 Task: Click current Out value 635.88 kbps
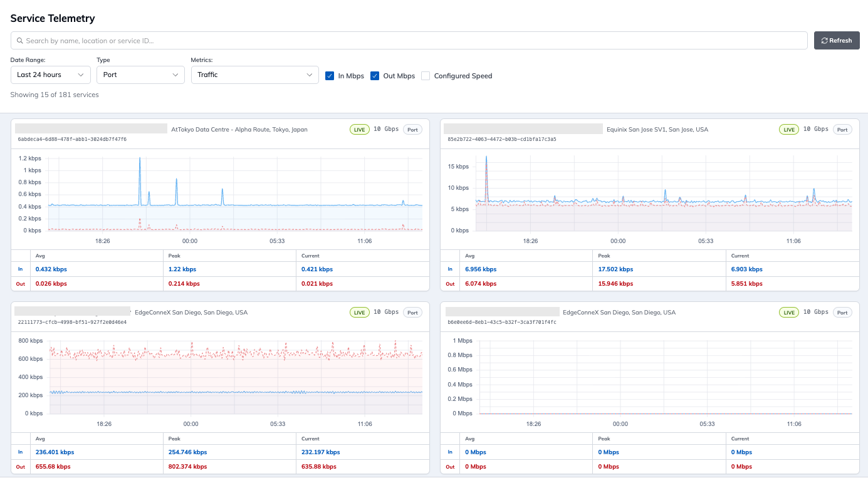319,467
